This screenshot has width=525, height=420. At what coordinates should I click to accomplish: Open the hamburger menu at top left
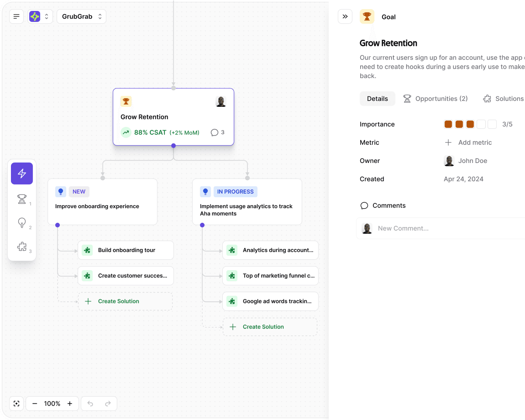(16, 16)
